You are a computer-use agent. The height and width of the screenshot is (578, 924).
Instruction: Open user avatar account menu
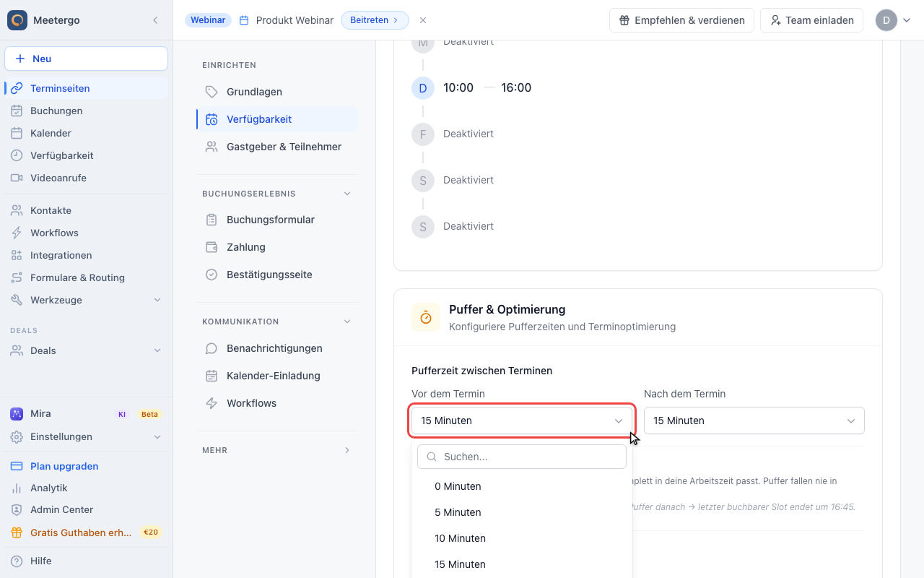coord(893,20)
